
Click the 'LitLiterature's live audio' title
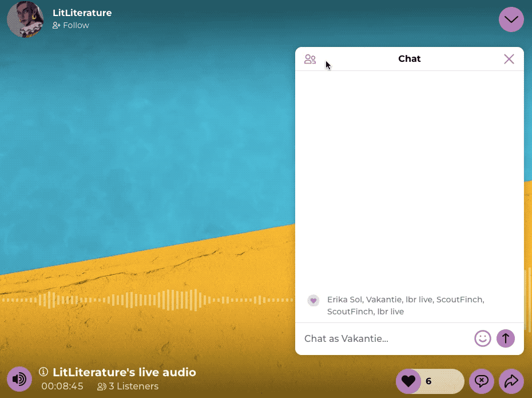point(124,372)
